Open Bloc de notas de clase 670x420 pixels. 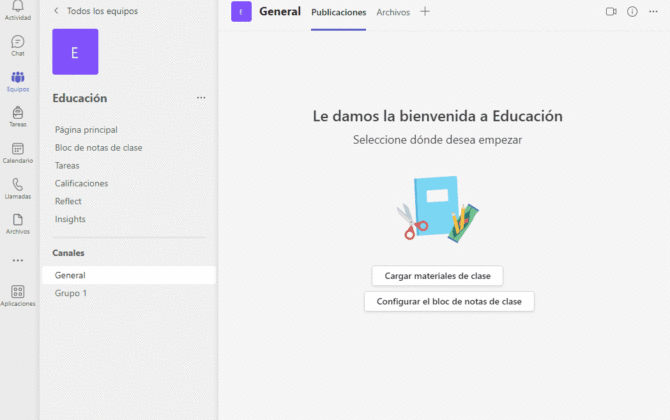coord(98,147)
